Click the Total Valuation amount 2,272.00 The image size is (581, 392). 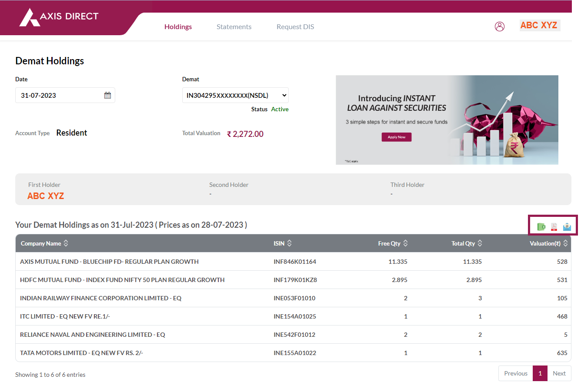[x=245, y=134]
